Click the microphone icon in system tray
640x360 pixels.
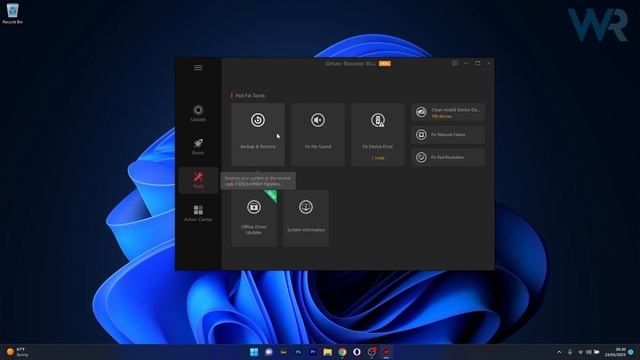[x=570, y=352]
